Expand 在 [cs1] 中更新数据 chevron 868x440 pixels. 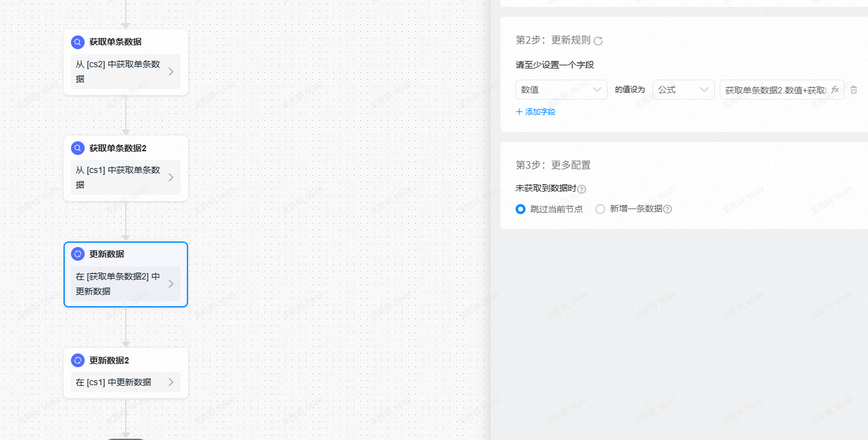click(171, 382)
